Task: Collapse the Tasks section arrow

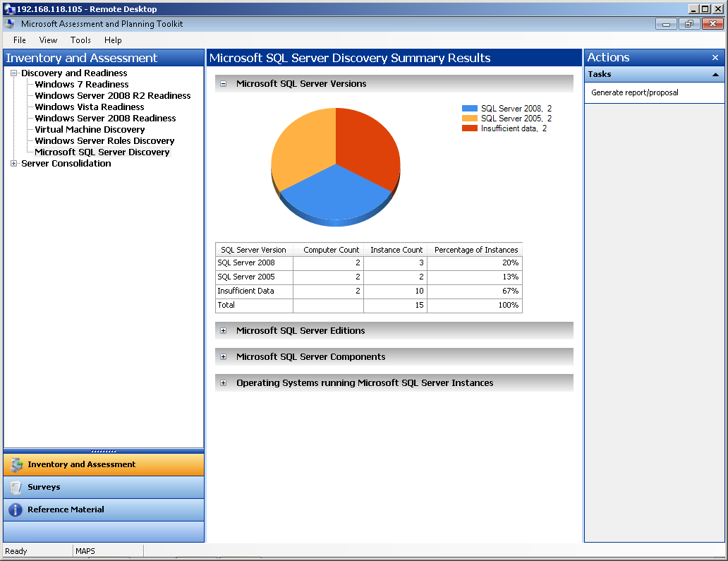Action: (715, 74)
